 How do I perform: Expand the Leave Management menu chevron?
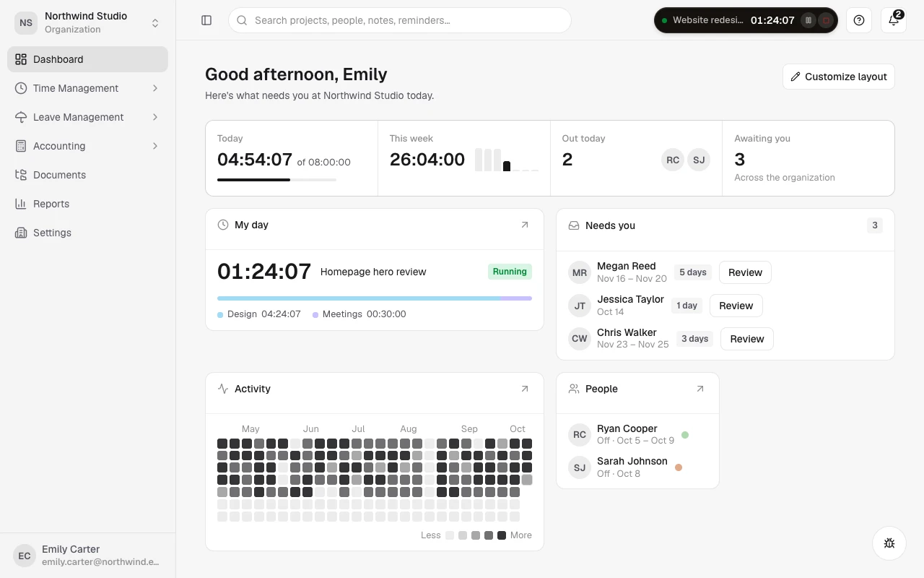(155, 117)
